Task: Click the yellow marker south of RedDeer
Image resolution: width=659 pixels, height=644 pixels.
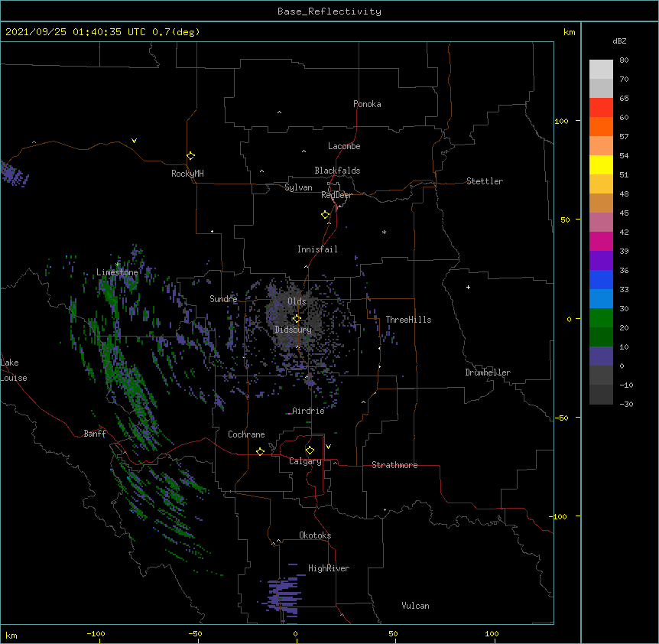Action: click(x=326, y=215)
